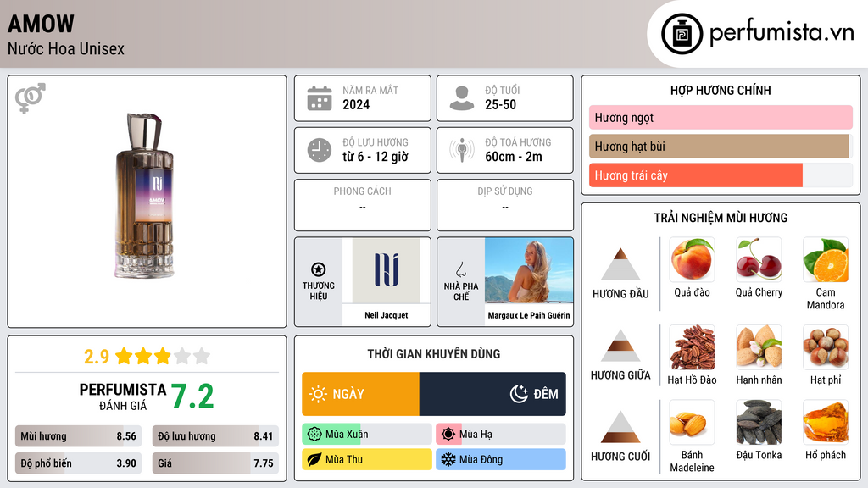Viewport: 868px width, 488px height.
Task: Click the Độ lưu hương 8.41 score bar
Action: pos(215,436)
